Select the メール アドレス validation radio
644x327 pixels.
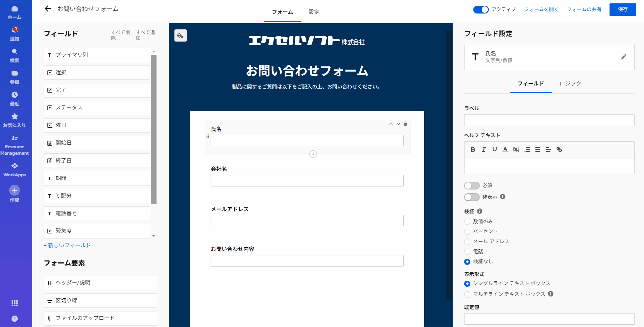coord(467,242)
